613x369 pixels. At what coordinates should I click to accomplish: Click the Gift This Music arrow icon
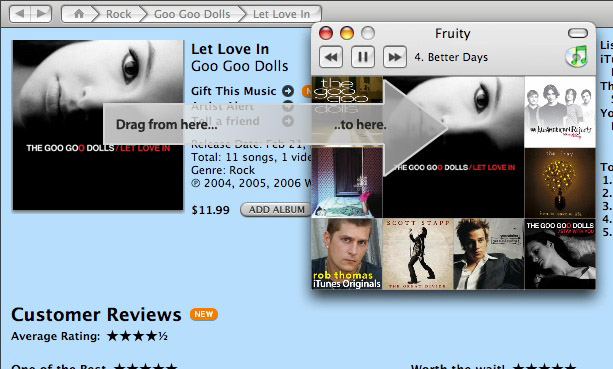pyautogui.click(x=288, y=91)
